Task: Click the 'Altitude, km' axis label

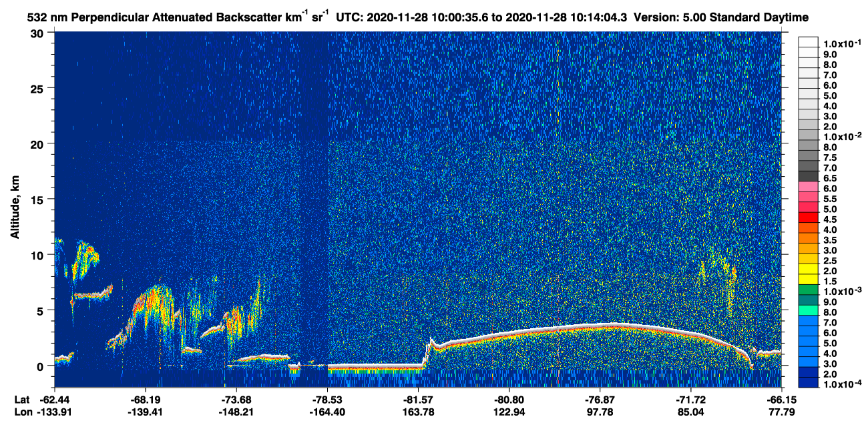Action: (x=15, y=209)
